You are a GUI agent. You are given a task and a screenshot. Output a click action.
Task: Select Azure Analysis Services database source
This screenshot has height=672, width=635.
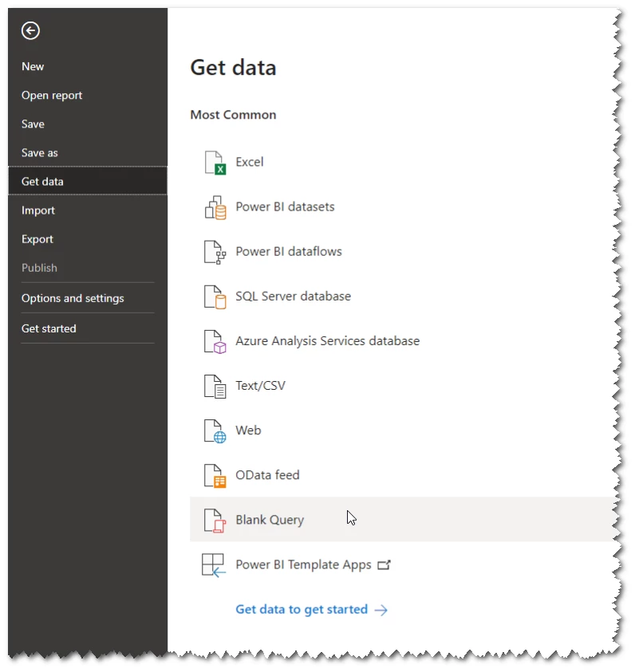coord(327,340)
